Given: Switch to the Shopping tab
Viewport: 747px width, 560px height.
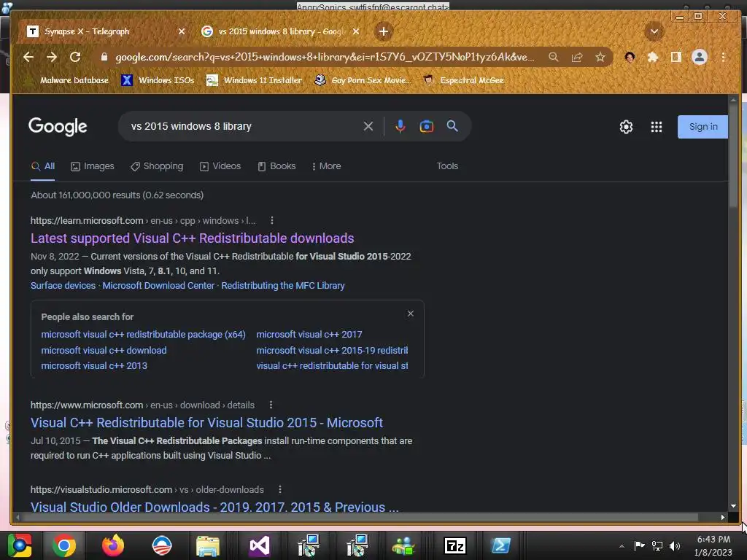Looking at the screenshot, I should [158, 166].
